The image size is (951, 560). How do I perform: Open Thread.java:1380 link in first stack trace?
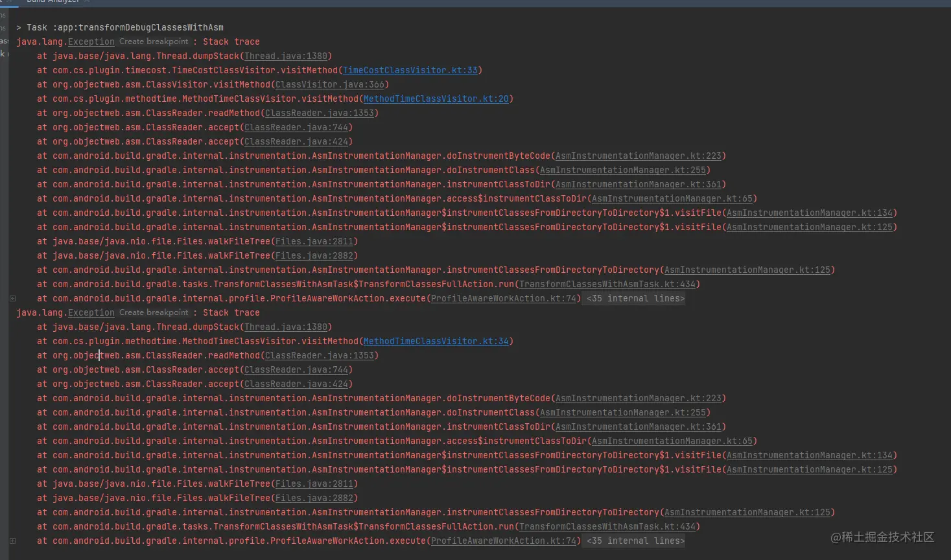pyautogui.click(x=286, y=56)
